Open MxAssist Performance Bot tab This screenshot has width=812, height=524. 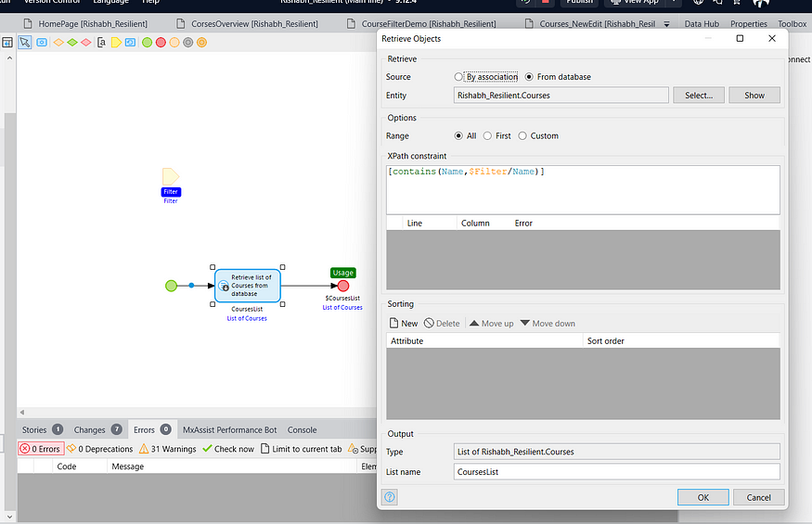229,429
